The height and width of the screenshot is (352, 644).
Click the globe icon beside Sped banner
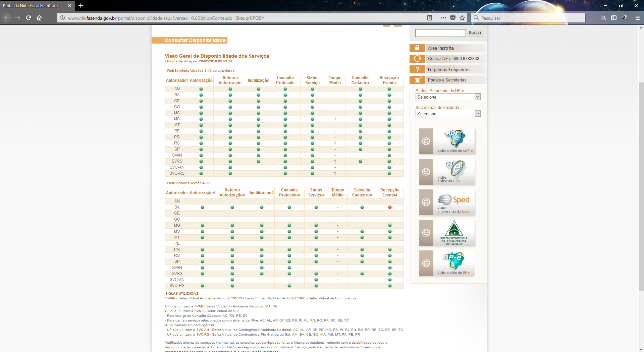426,202
